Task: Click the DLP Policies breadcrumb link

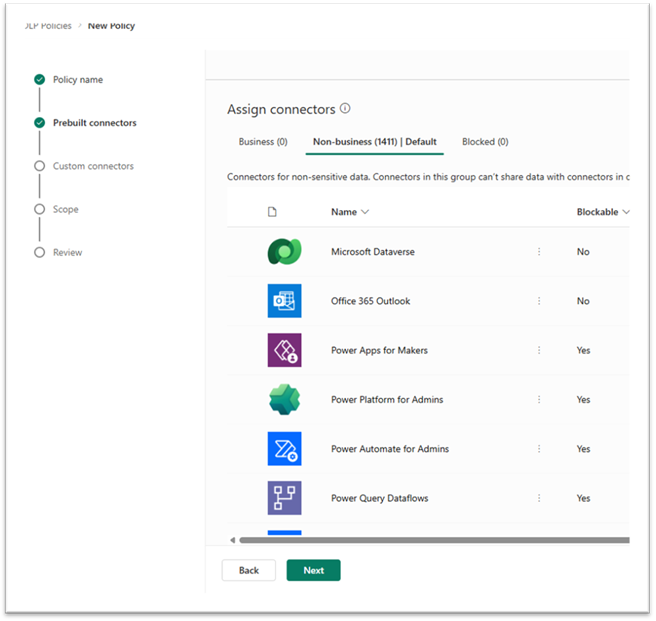Action: [48, 26]
